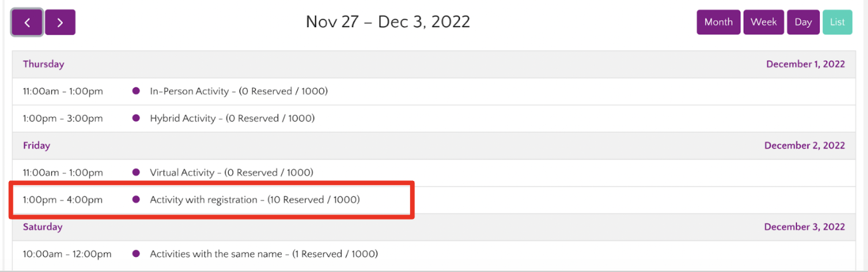This screenshot has height=272, width=868.
Task: Click the Saturday day header
Action: coord(42,226)
